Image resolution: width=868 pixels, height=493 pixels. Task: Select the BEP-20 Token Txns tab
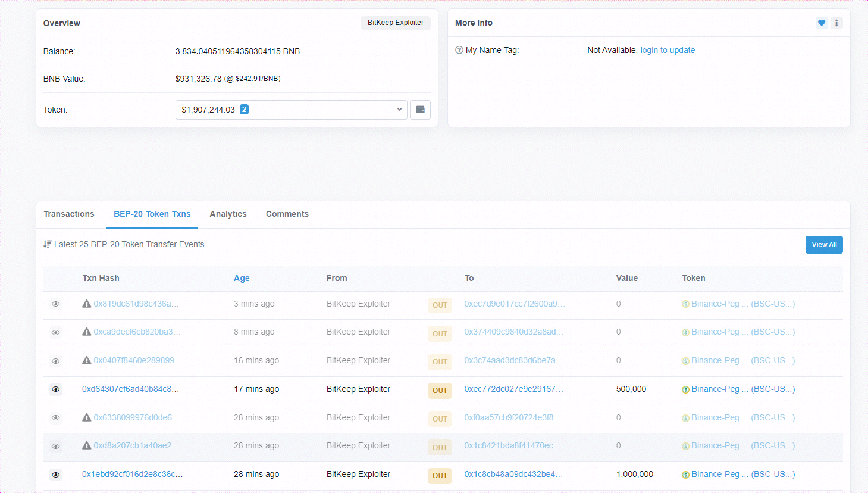(152, 214)
